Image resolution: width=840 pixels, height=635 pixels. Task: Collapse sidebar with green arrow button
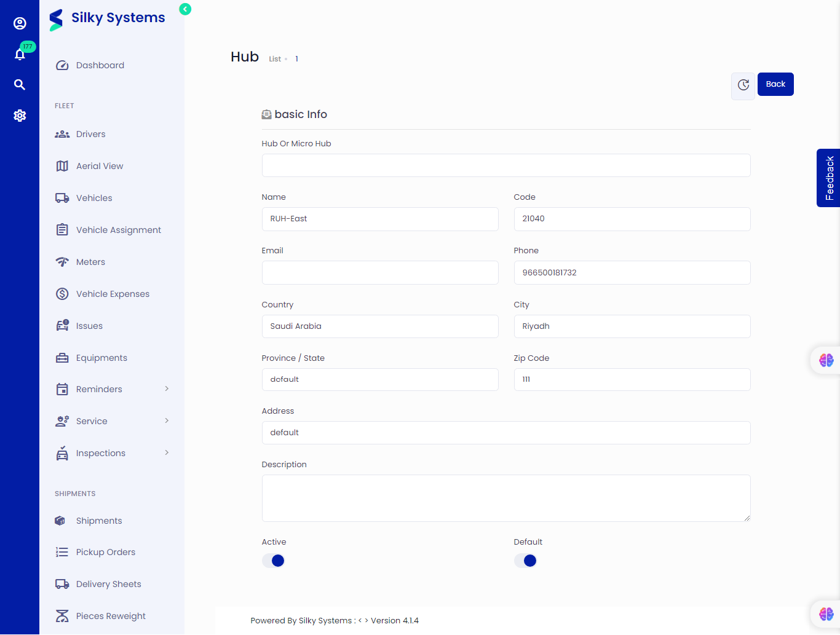[185, 9]
